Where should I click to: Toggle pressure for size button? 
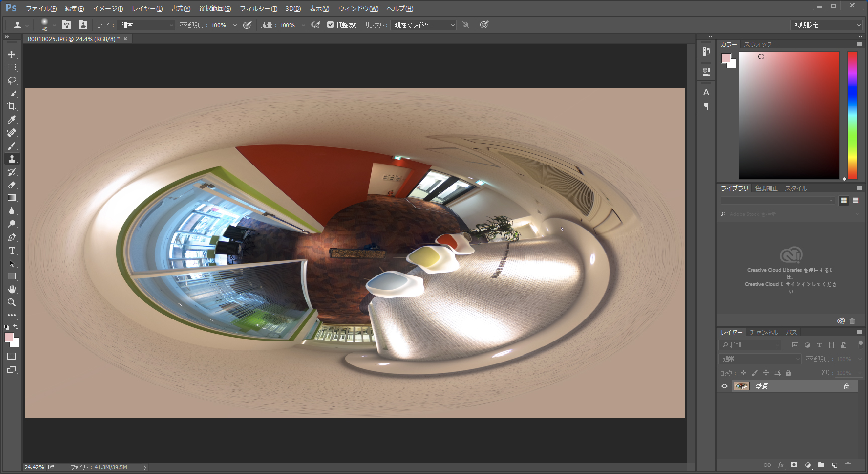click(x=484, y=25)
